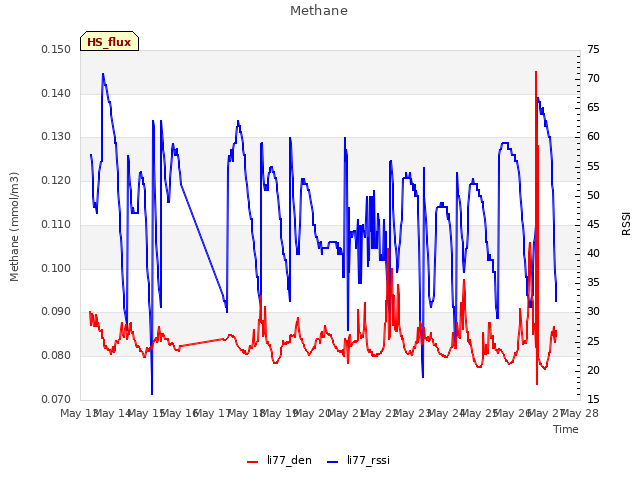This screenshot has height=480, width=640.
Task: Click the 60 RSSI axis value
Action: tap(593, 137)
